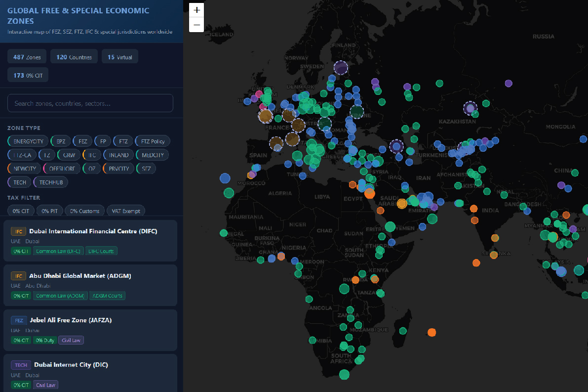Enable the 0% Customs tax filter
Screen dimensions: 588x392
point(84,211)
